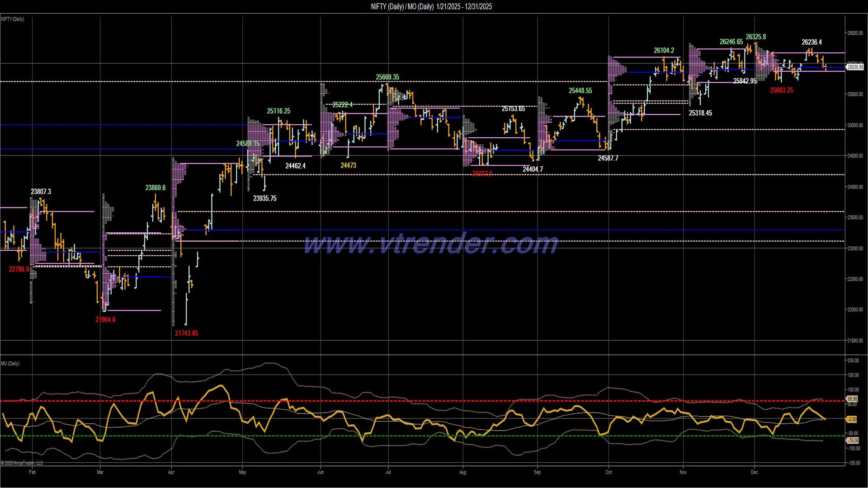Click the MO (Daily) indicator panel label

tap(9, 363)
